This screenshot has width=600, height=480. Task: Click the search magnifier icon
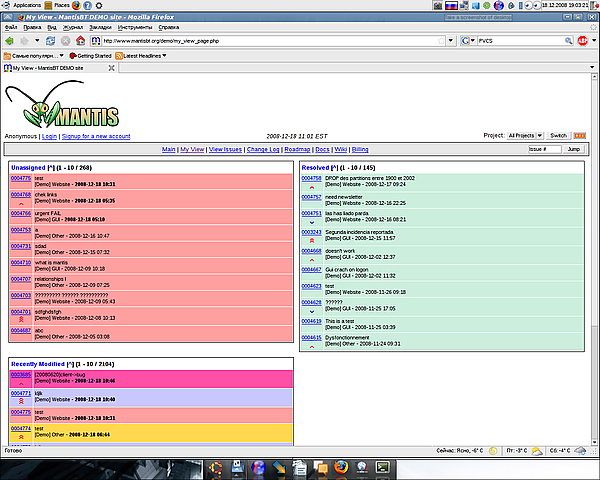pyautogui.click(x=569, y=41)
